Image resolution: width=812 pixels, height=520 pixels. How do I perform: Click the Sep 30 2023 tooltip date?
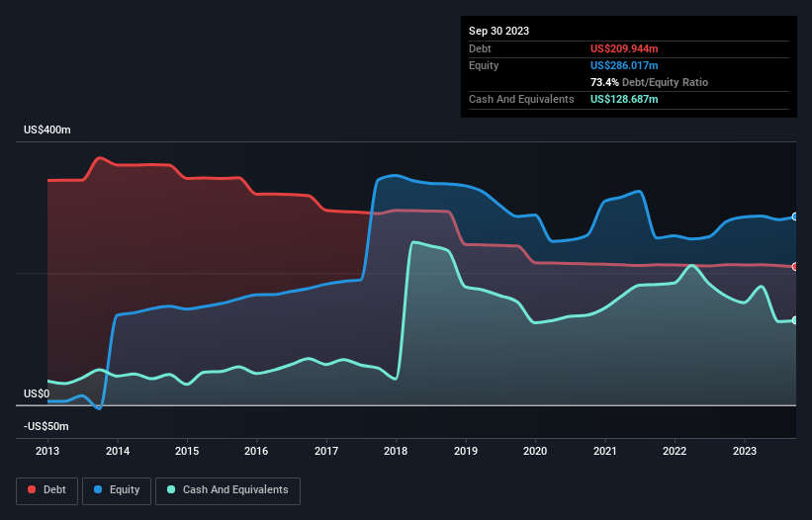(498, 31)
